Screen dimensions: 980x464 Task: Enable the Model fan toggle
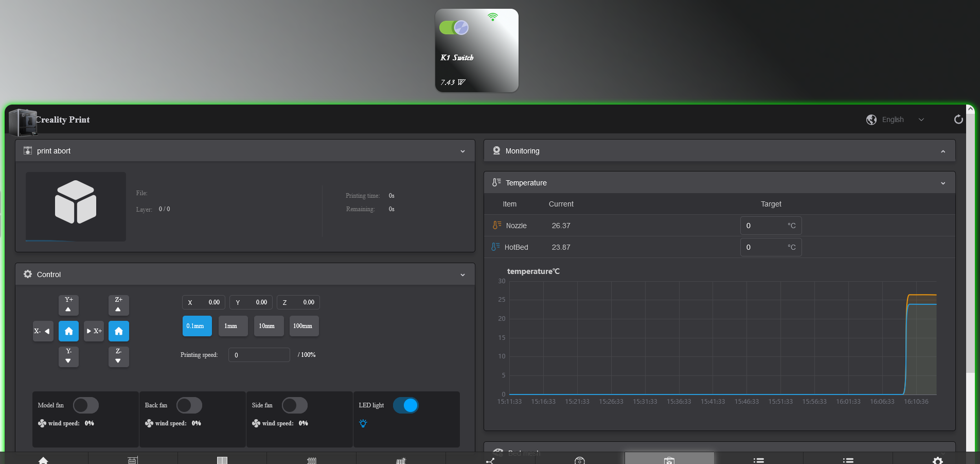coord(85,405)
